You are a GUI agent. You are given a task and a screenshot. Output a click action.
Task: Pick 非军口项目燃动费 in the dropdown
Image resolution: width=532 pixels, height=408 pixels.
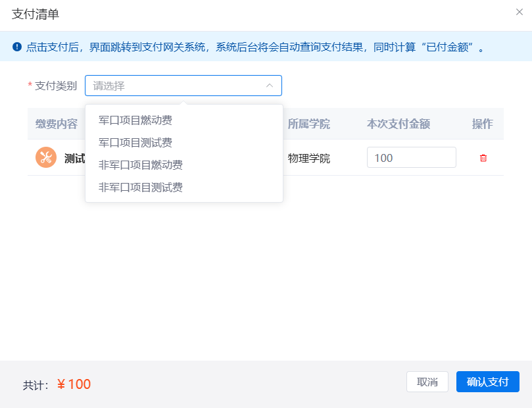coord(141,165)
